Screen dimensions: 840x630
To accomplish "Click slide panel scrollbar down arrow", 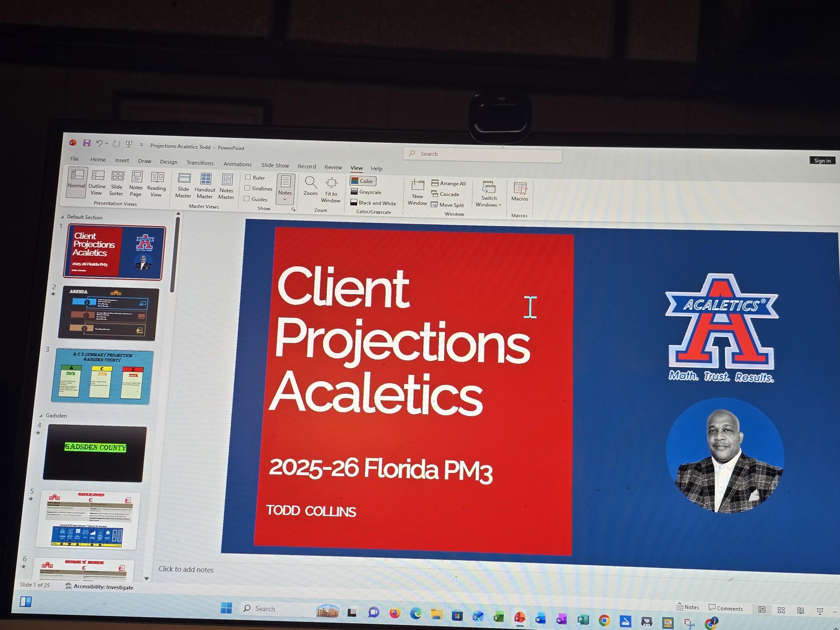I will (x=147, y=579).
